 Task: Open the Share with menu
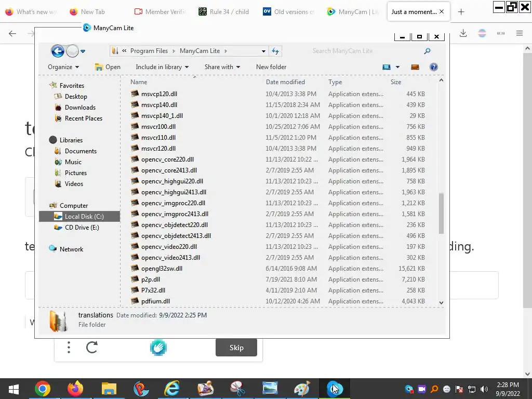(x=222, y=67)
